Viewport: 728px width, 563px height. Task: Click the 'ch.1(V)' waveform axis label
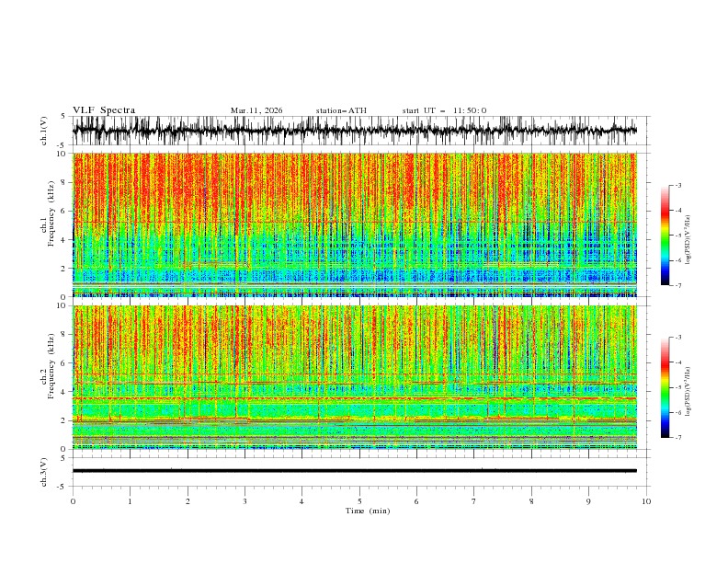pos(44,131)
